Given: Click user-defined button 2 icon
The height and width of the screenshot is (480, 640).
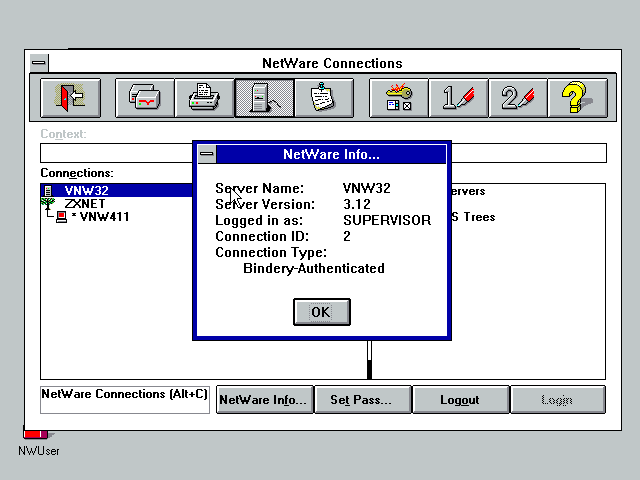Looking at the screenshot, I should coord(518,98).
